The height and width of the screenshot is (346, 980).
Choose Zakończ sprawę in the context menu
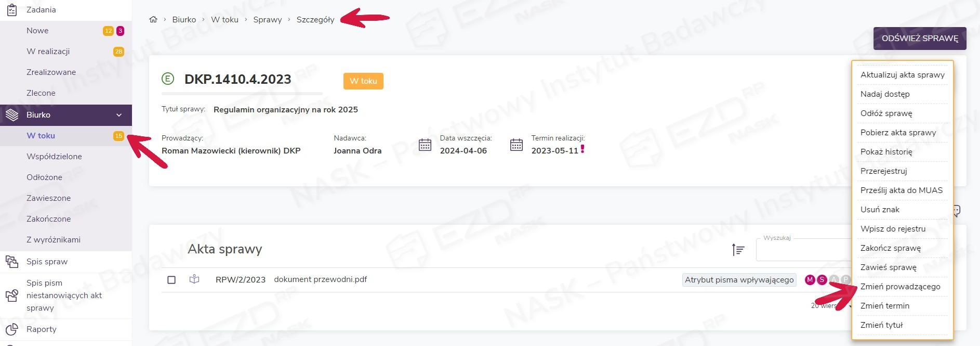pos(890,248)
